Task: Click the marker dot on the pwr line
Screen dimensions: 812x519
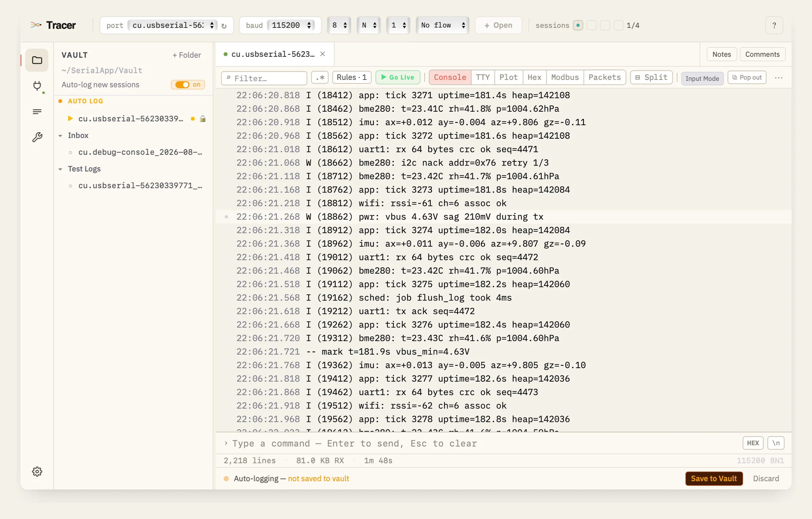Action: 226,217
